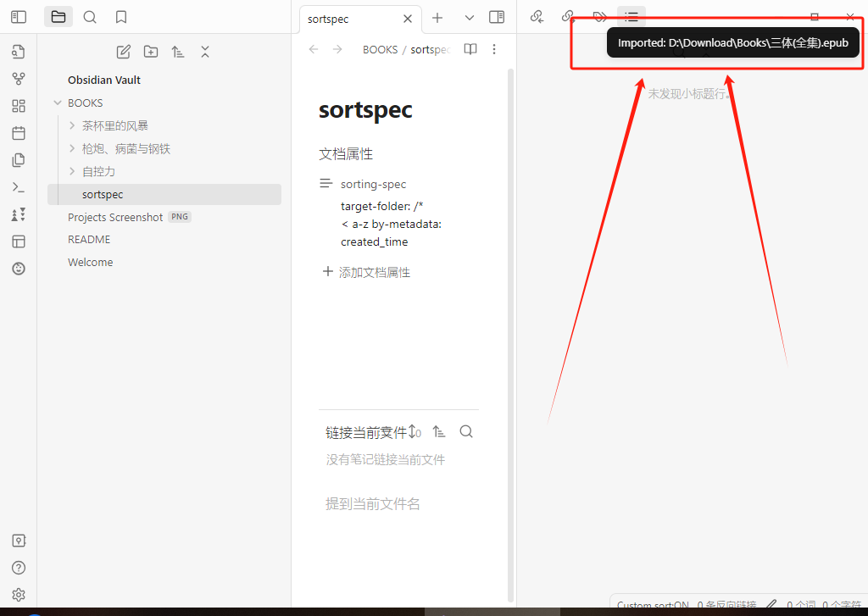Click Custom sort:ON in status bar
The width and height of the screenshot is (868, 616).
653,606
